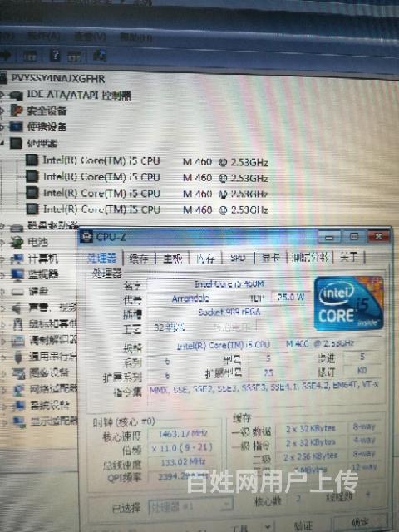The image size is (399, 532).
Task: Expand the IDE ATA/ATAPI 控制器 node
Action: tap(2, 96)
